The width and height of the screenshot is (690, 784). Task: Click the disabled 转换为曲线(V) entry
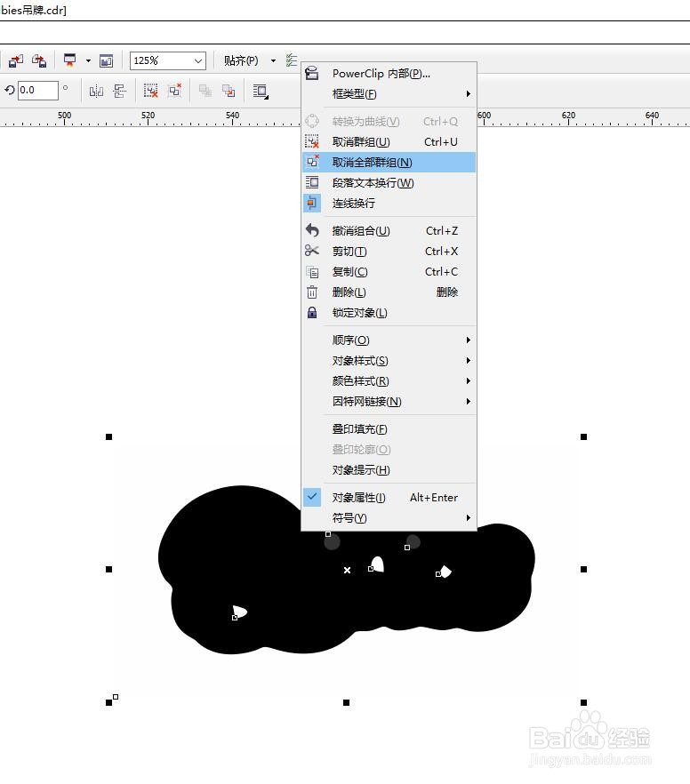point(389,122)
